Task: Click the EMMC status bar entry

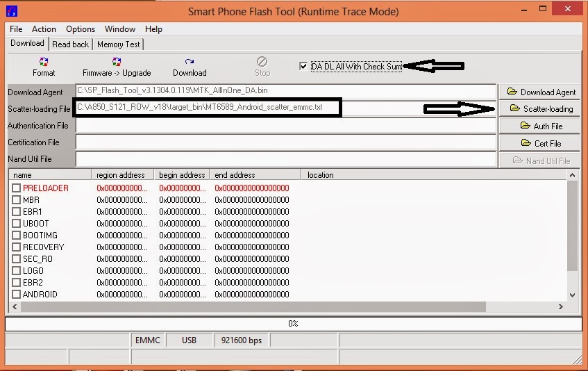Action: [148, 340]
